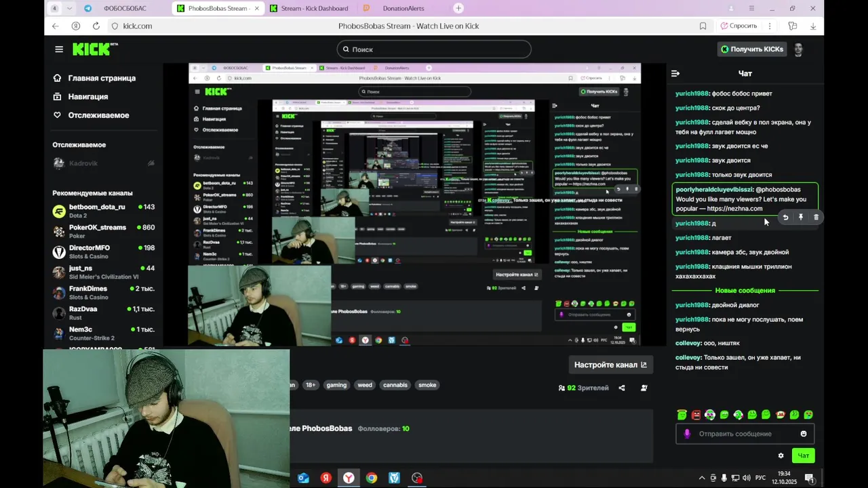
Task: Open OBS Studio taskbar icon
Action: [417, 478]
